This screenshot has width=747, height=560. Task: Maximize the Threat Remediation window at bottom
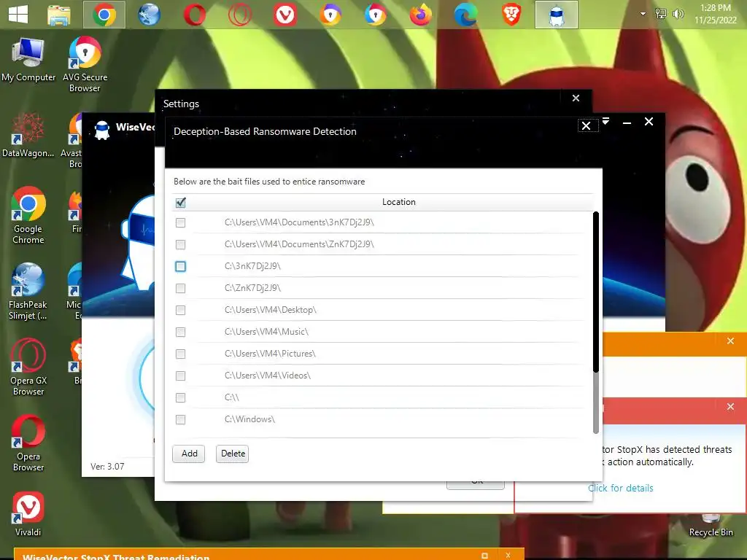pos(484,556)
